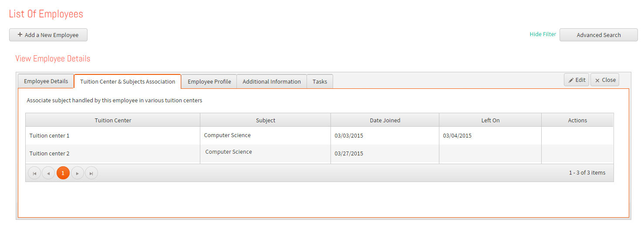Image resolution: width=644 pixels, height=229 pixels.
Task: Go to next page arrow
Action: tap(78, 173)
